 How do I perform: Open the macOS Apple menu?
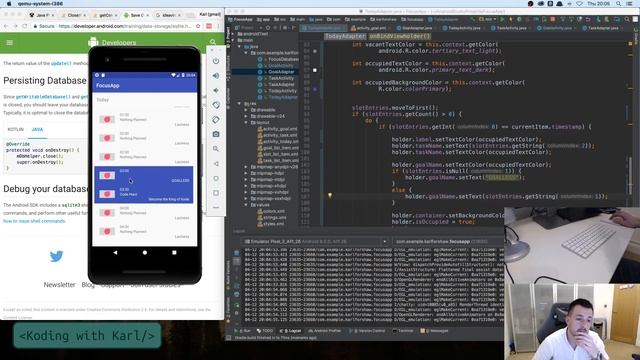click(9, 4)
